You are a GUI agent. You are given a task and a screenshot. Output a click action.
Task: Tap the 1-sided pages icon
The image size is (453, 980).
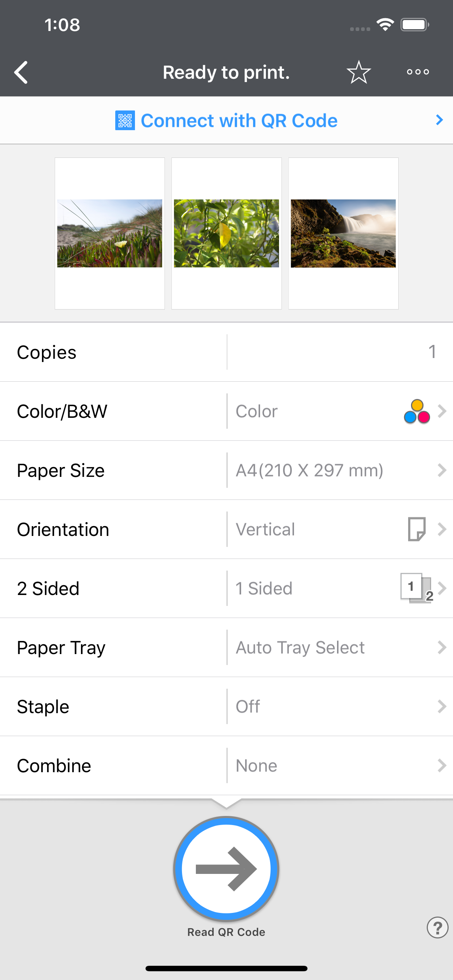[417, 588]
